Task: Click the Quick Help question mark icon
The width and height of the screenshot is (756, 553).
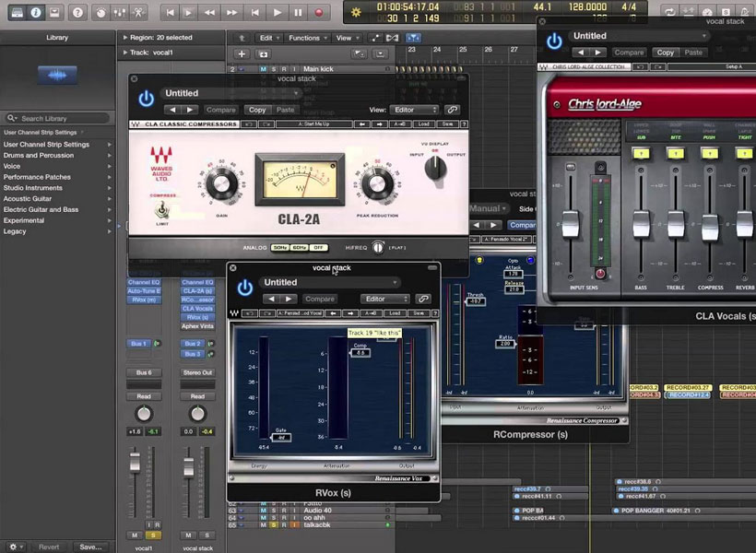Action: [77, 12]
